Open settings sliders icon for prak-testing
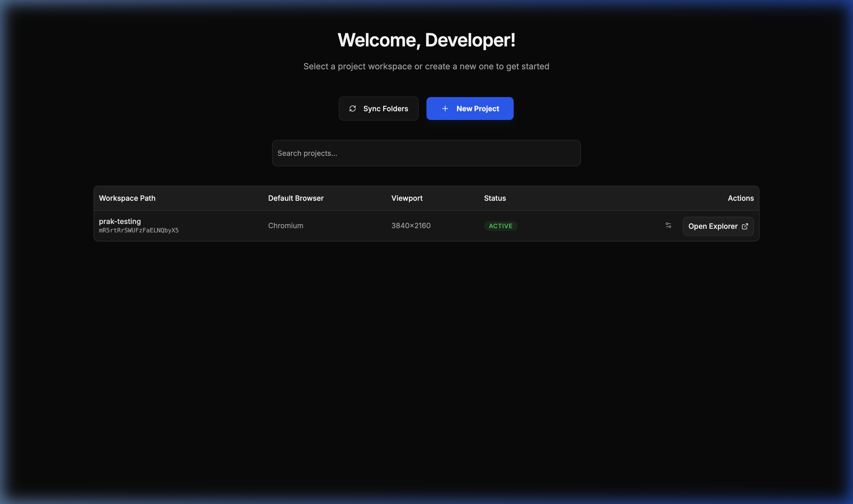 click(668, 225)
